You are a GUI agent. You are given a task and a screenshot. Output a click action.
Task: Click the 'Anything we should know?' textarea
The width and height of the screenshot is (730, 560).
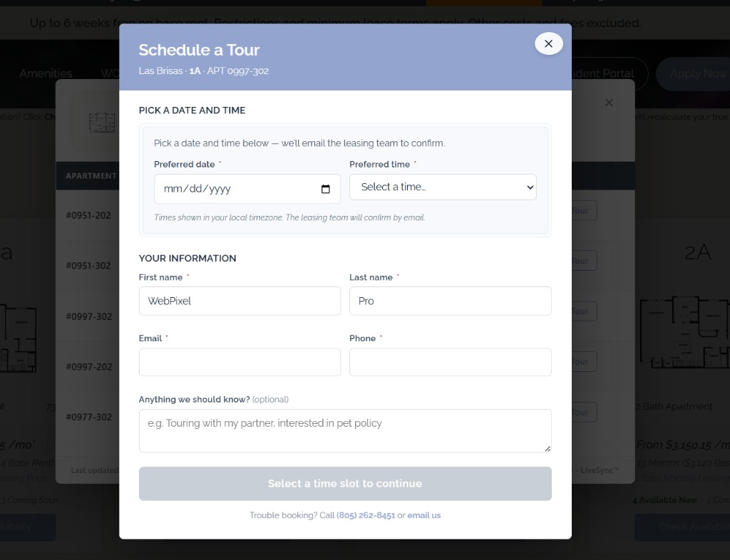click(x=345, y=430)
